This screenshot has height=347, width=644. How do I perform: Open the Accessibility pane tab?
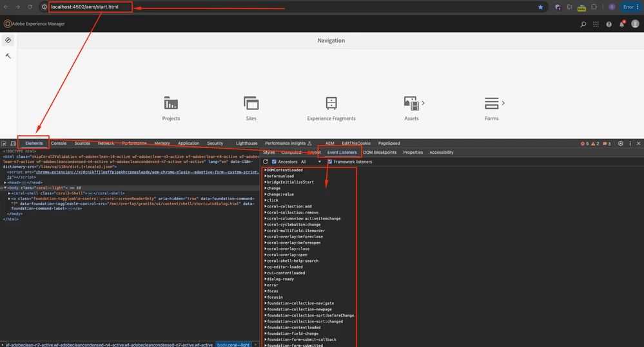(442, 152)
